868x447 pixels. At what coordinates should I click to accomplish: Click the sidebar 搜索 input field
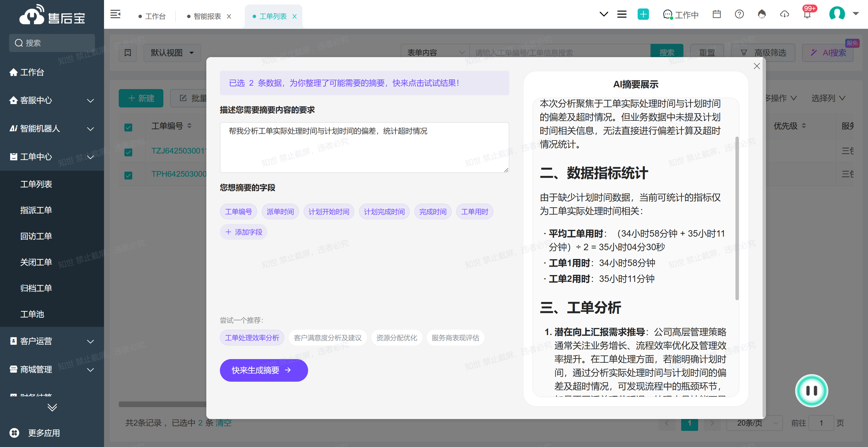[52, 43]
